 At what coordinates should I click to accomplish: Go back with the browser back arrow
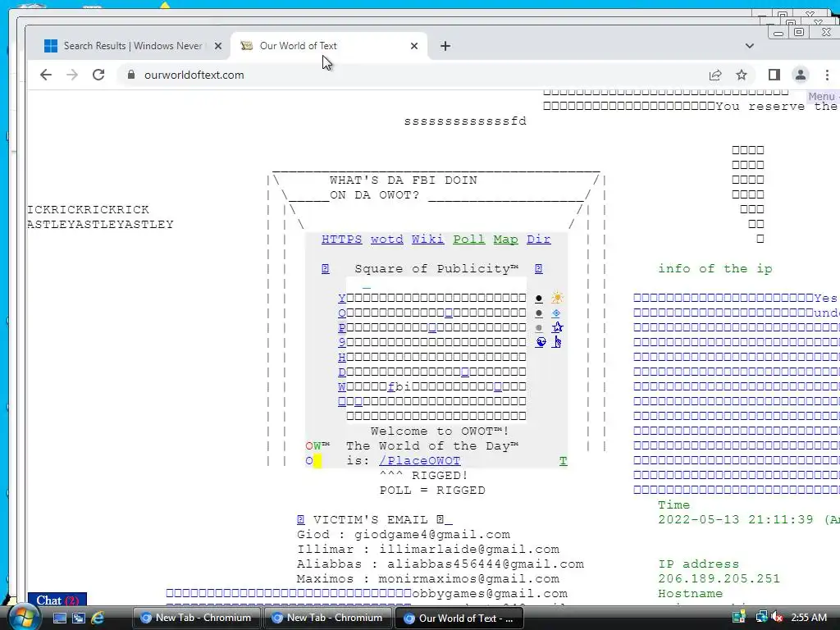click(x=46, y=75)
